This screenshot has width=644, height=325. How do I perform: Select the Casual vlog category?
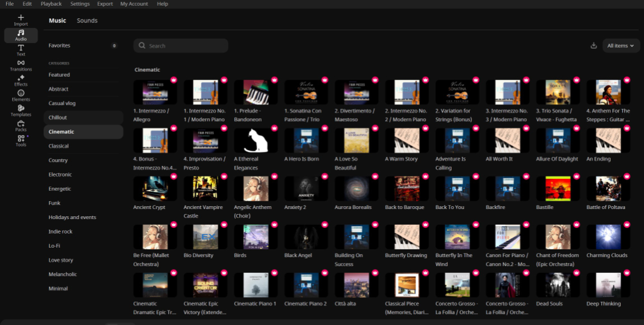84,104
